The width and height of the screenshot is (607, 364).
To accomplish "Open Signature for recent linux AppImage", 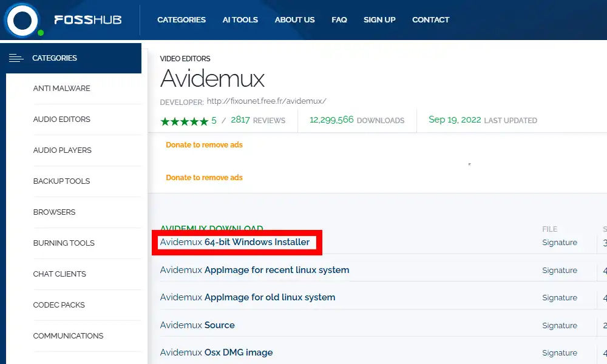I will [x=560, y=271].
